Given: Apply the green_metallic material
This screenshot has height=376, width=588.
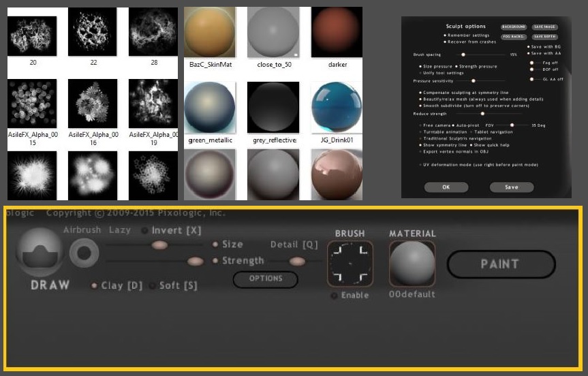Looking at the screenshot, I should [x=210, y=107].
